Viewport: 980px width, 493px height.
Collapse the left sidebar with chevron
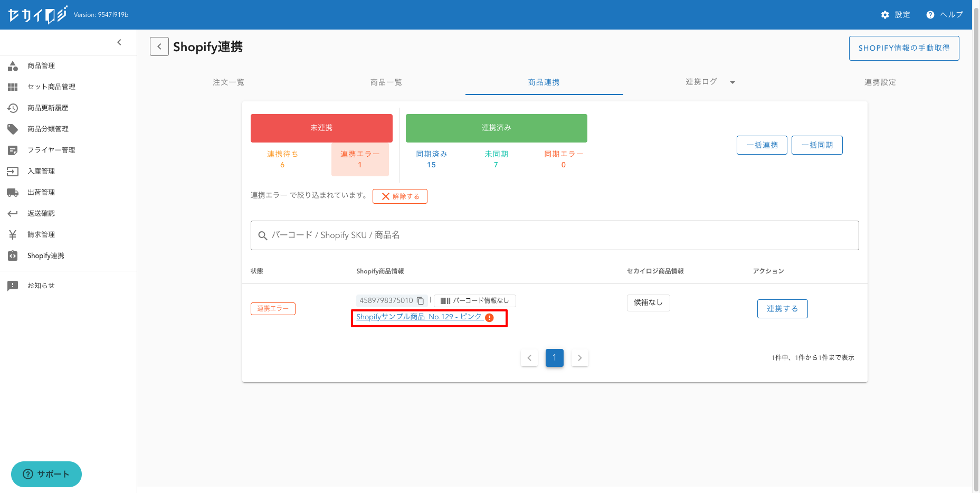119,42
